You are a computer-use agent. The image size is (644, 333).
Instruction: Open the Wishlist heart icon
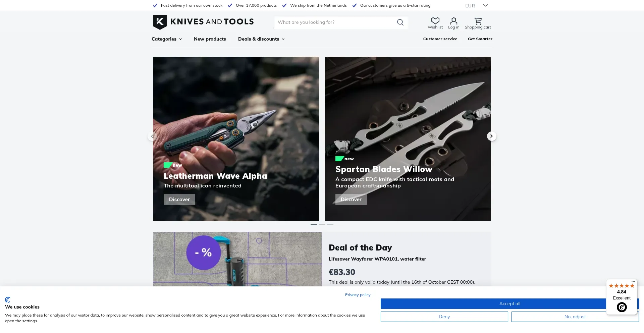(435, 21)
